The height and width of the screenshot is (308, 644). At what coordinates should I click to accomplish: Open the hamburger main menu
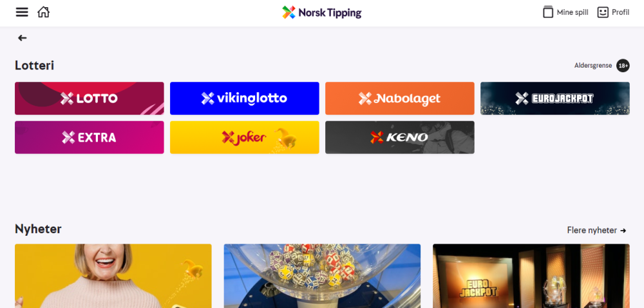22,12
